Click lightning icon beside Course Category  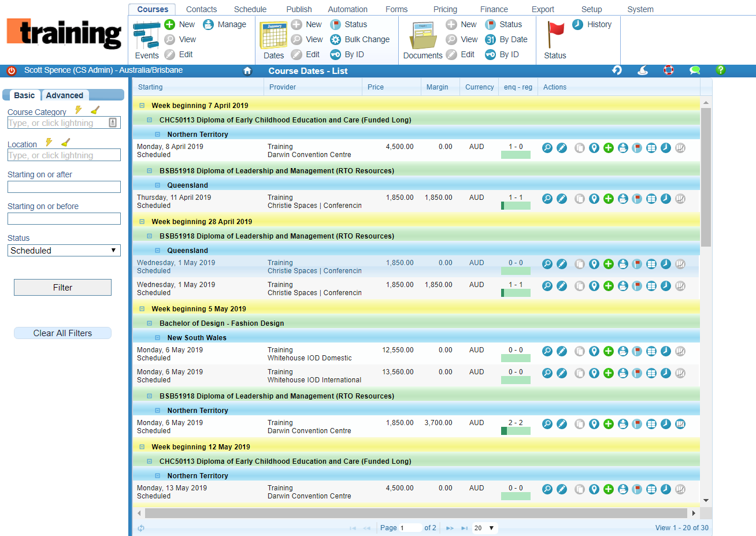tap(79, 110)
